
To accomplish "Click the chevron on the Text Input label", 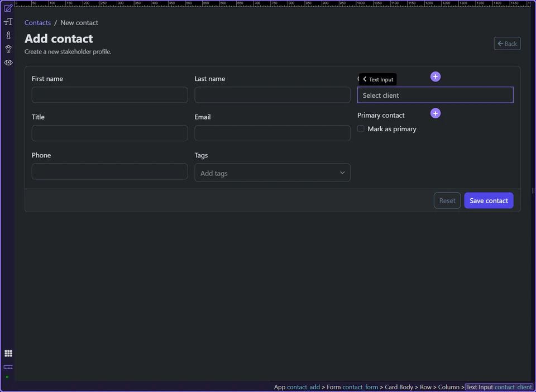I will point(364,79).
